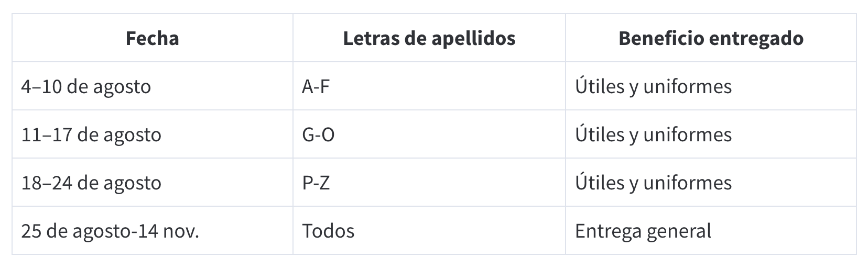This screenshot has height=269, width=868.
Task: Select Útiles y uniformes in P-Z row
Action: click(711, 183)
